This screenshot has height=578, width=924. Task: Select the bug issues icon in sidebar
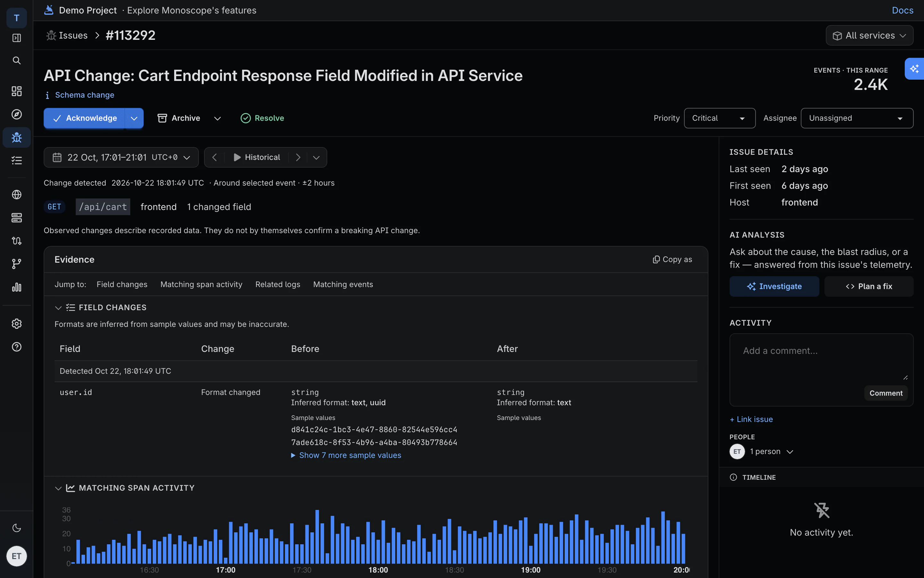click(16, 137)
